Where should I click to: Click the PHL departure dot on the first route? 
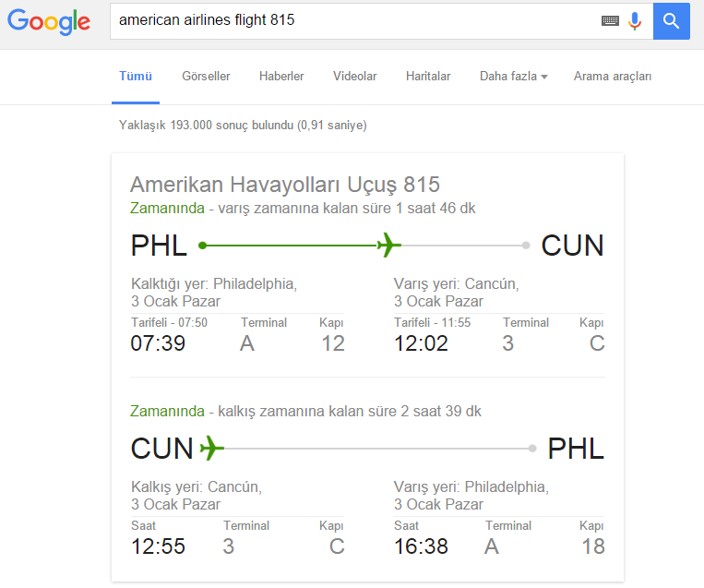point(202,246)
